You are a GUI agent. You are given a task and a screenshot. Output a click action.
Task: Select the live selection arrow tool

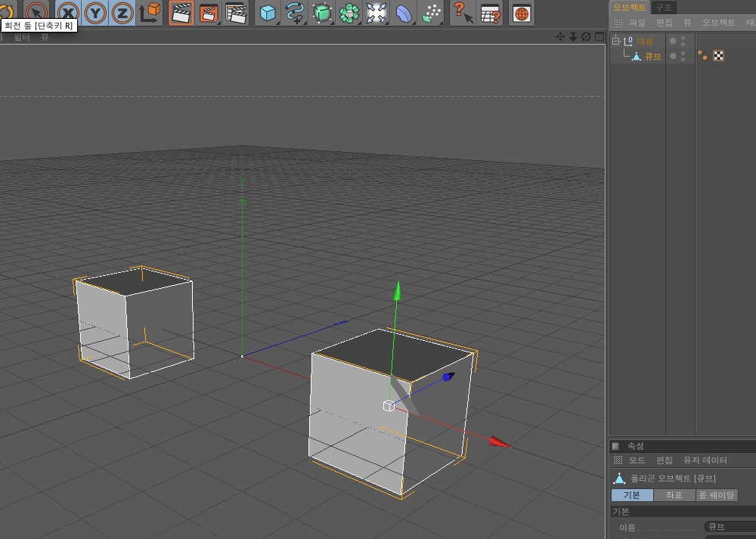(36, 11)
